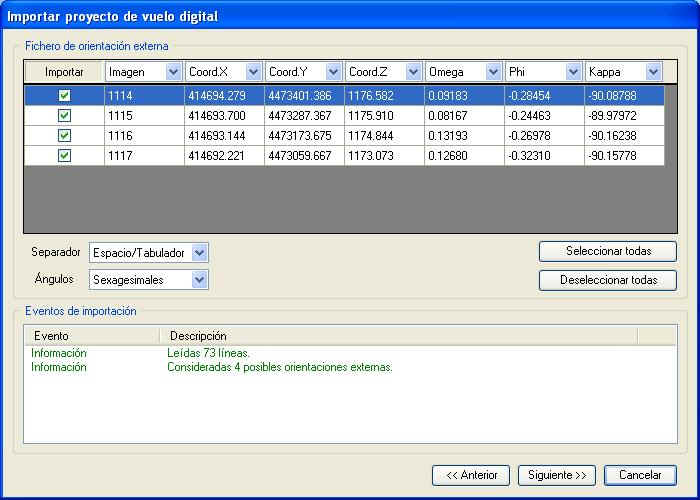Click Coord.Y value 4473059.667
This screenshot has height=500, width=700.
click(304, 156)
